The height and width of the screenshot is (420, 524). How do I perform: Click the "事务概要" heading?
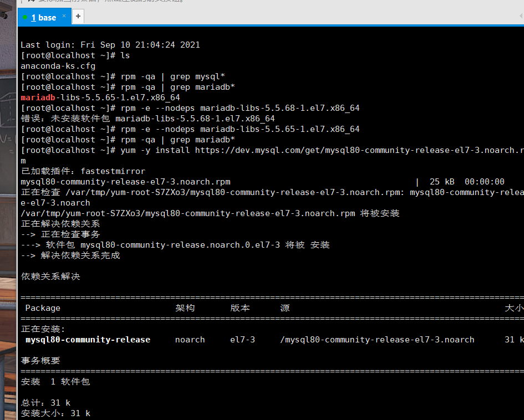click(x=40, y=361)
